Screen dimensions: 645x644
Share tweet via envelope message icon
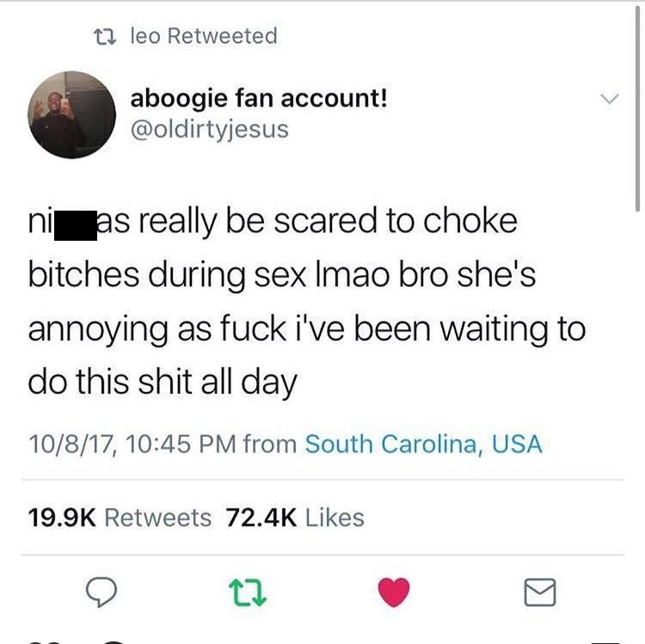click(x=540, y=592)
